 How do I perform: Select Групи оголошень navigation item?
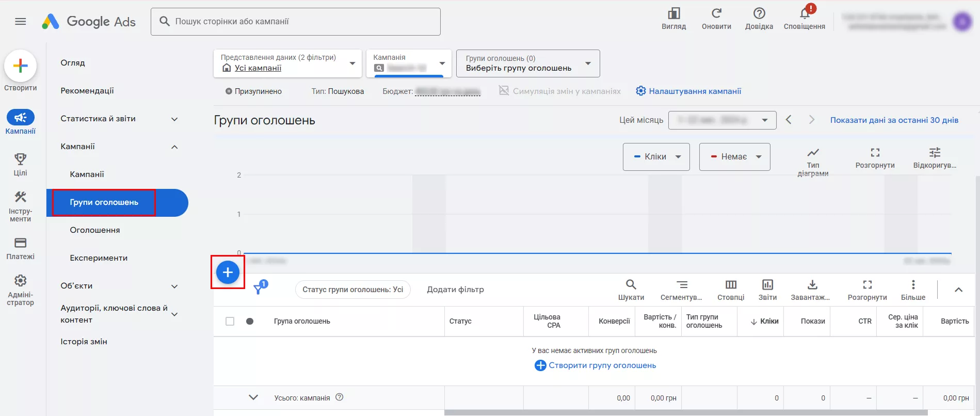pyautogui.click(x=117, y=202)
